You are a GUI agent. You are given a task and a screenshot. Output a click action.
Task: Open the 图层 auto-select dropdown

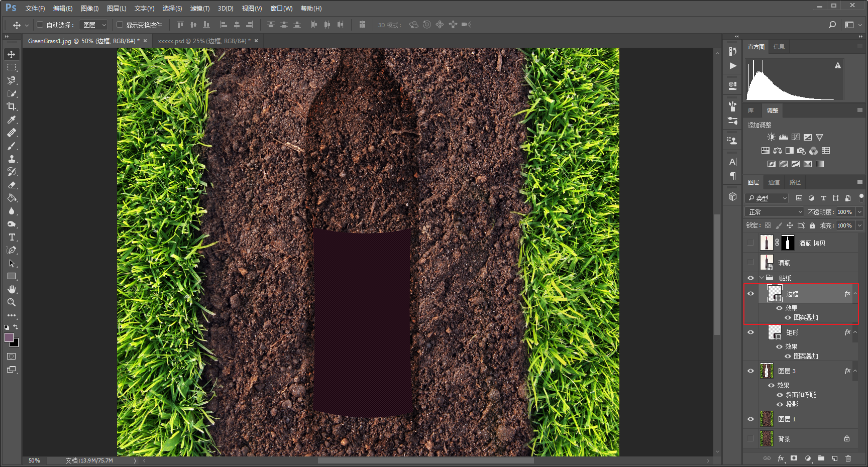tap(94, 25)
